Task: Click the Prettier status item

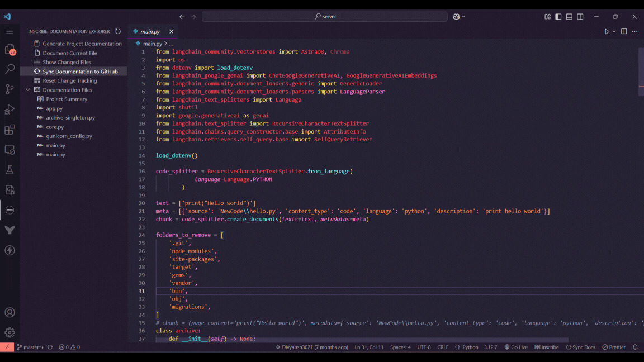Action: (x=614, y=347)
